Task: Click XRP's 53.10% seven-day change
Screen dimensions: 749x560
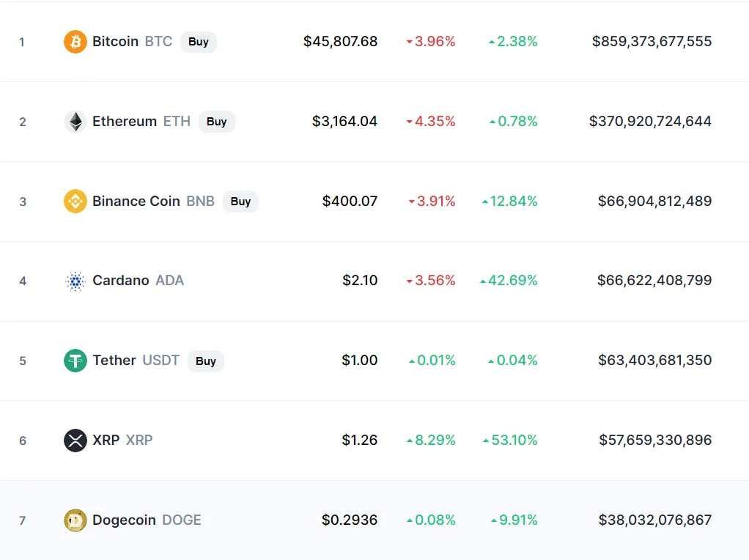Action: 510,441
